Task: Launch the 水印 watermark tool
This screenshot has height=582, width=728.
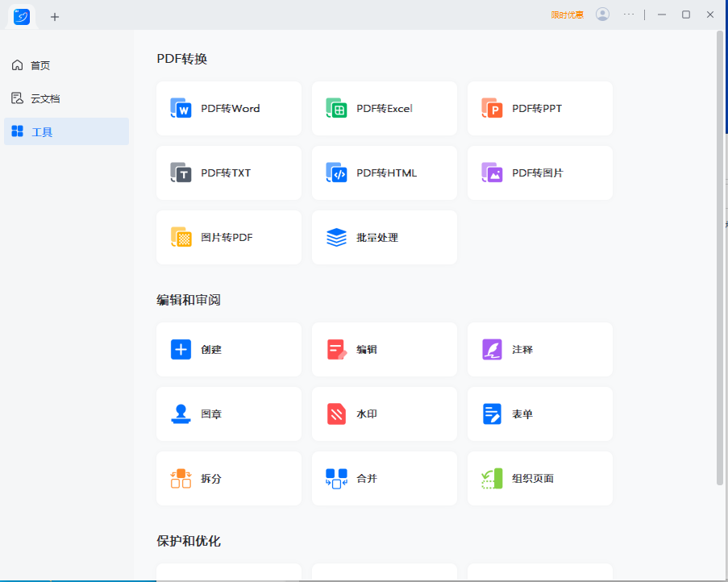Action: [x=384, y=414]
